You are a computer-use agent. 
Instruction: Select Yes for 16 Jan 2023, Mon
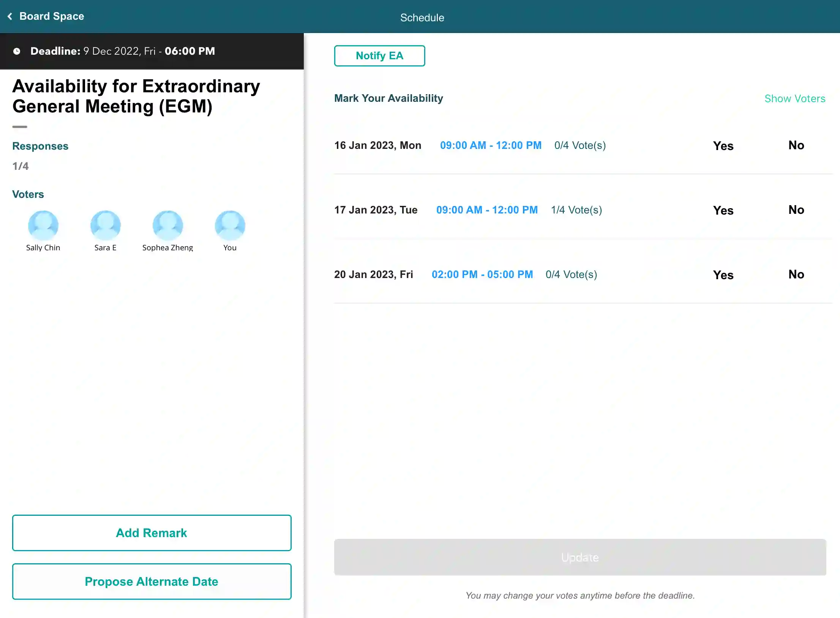723,146
